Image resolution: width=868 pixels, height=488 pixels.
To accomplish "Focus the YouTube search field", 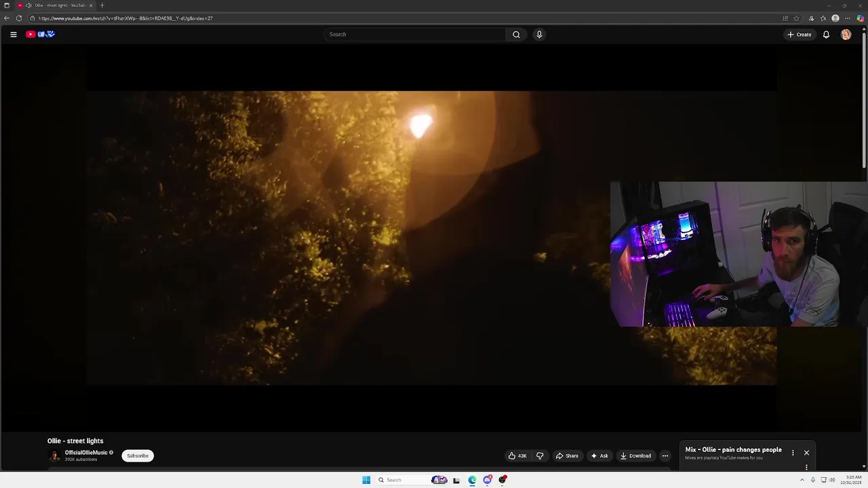I will 415,35.
